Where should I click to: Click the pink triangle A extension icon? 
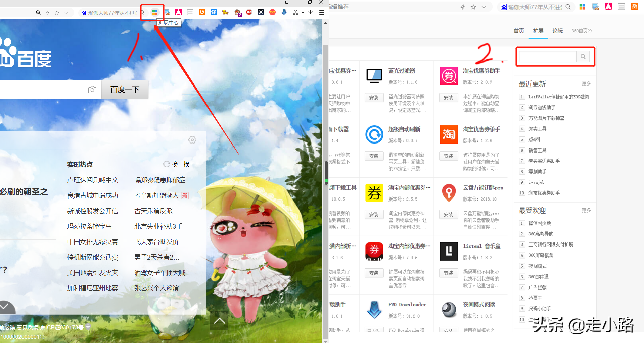click(x=178, y=12)
